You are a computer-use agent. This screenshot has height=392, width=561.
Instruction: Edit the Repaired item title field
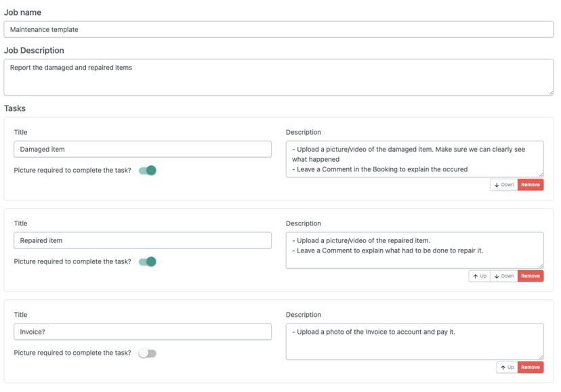(142, 241)
